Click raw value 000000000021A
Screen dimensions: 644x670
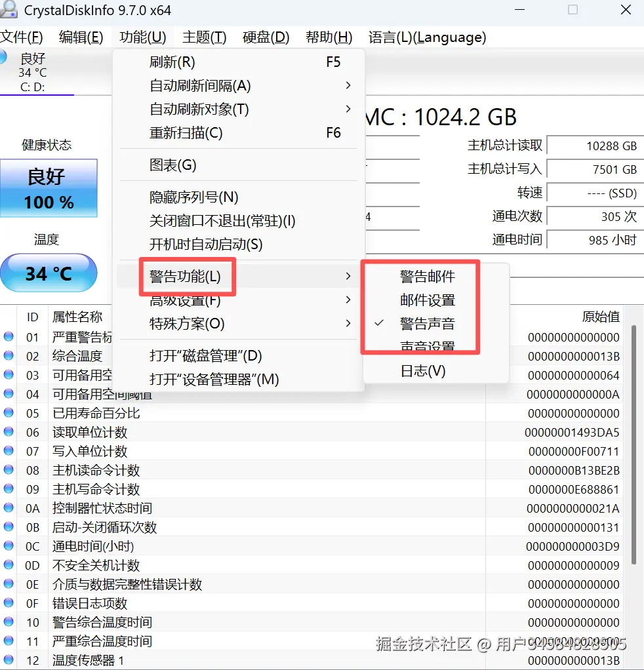(x=573, y=509)
